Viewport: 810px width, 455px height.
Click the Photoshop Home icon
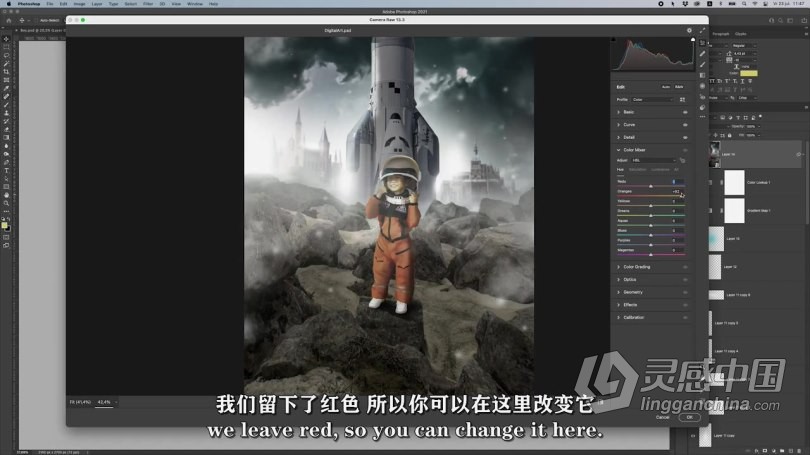click(9, 20)
